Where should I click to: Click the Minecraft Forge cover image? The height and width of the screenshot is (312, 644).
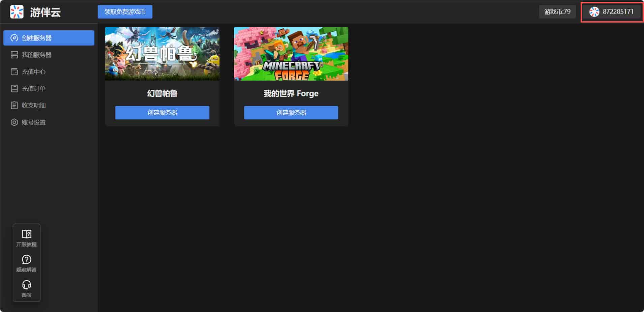point(291,54)
